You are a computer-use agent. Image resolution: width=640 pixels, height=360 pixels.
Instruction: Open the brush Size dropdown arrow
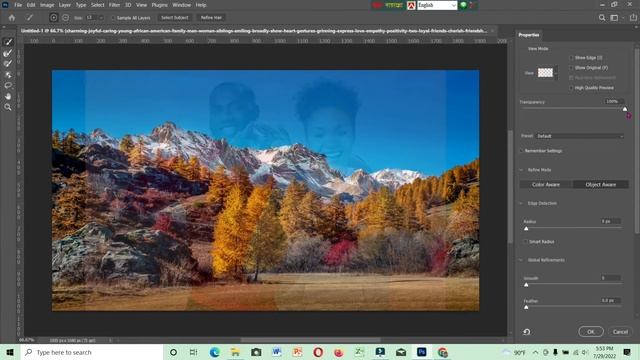pos(101,18)
